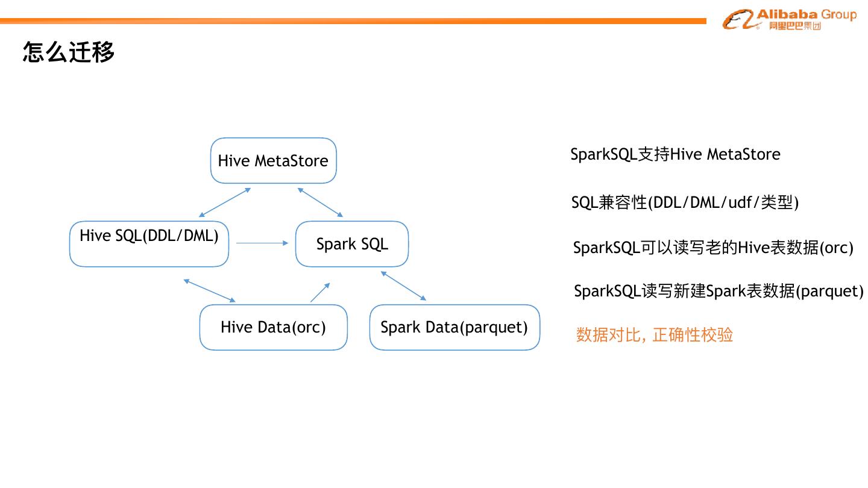The image size is (868, 488).
Task: Select text line about 读写老的Hive表数据(orc)
Action: 713,248
